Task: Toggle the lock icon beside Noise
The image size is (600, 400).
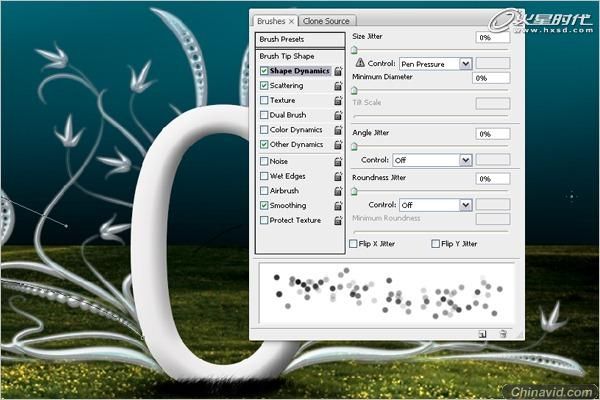Action: pyautogui.click(x=338, y=162)
